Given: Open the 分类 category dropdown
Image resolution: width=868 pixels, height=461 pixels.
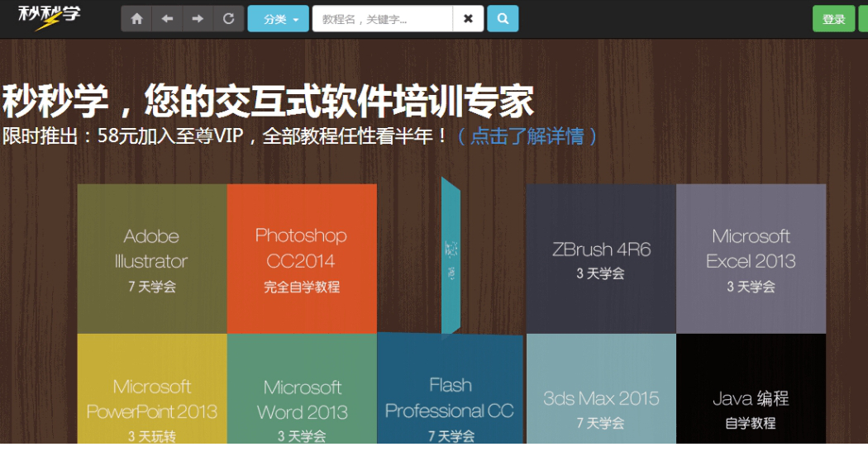Looking at the screenshot, I should tap(278, 19).
